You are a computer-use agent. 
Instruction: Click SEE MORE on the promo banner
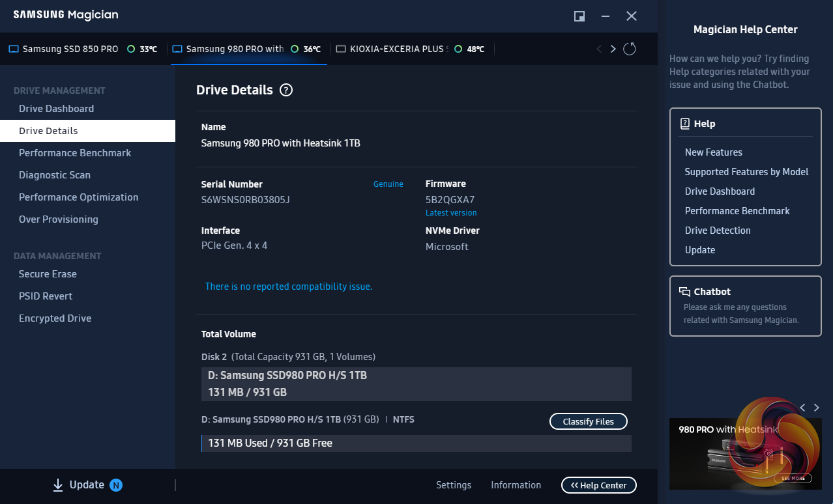tap(793, 478)
